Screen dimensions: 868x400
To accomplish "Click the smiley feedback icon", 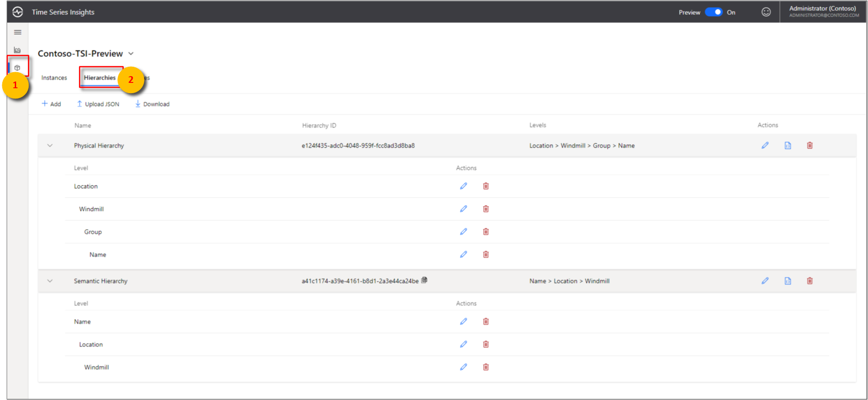I will (766, 12).
